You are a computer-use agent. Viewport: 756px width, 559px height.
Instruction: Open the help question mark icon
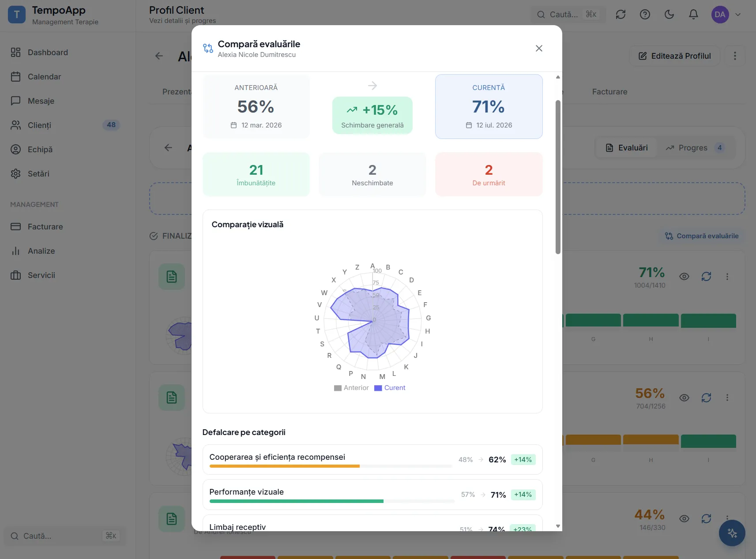[x=645, y=15]
